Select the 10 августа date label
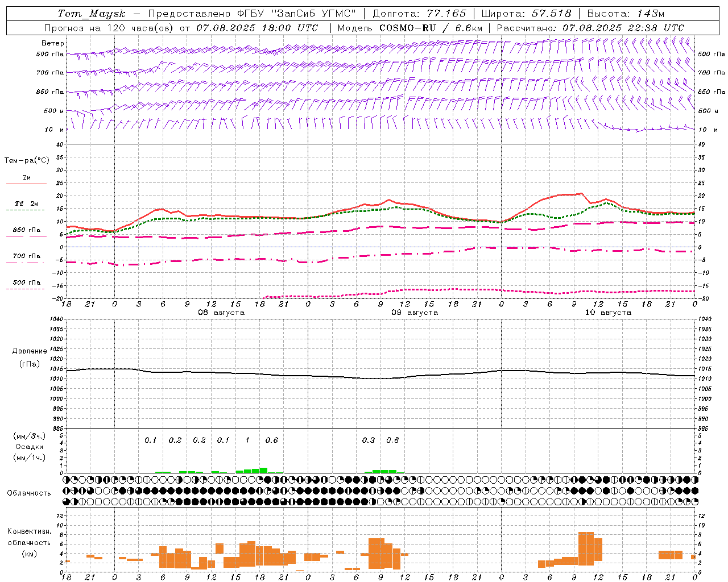This screenshot has height=582, width=728. pos(608,313)
